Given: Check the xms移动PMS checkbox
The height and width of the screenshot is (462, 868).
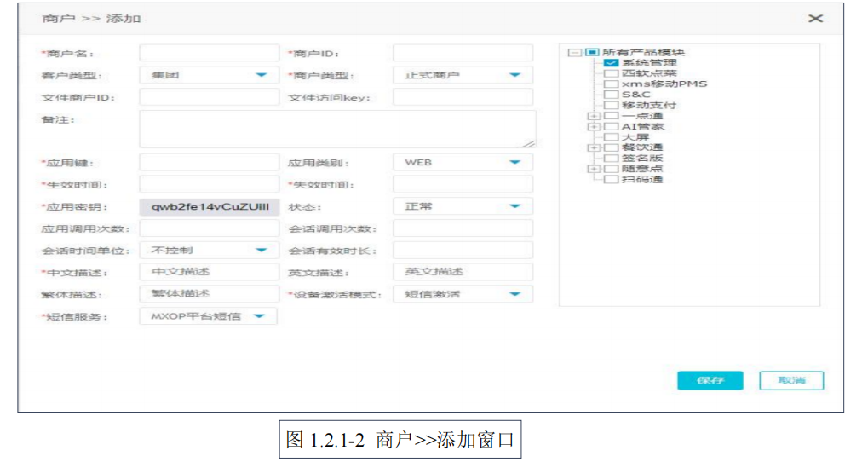Looking at the screenshot, I should point(611,84).
